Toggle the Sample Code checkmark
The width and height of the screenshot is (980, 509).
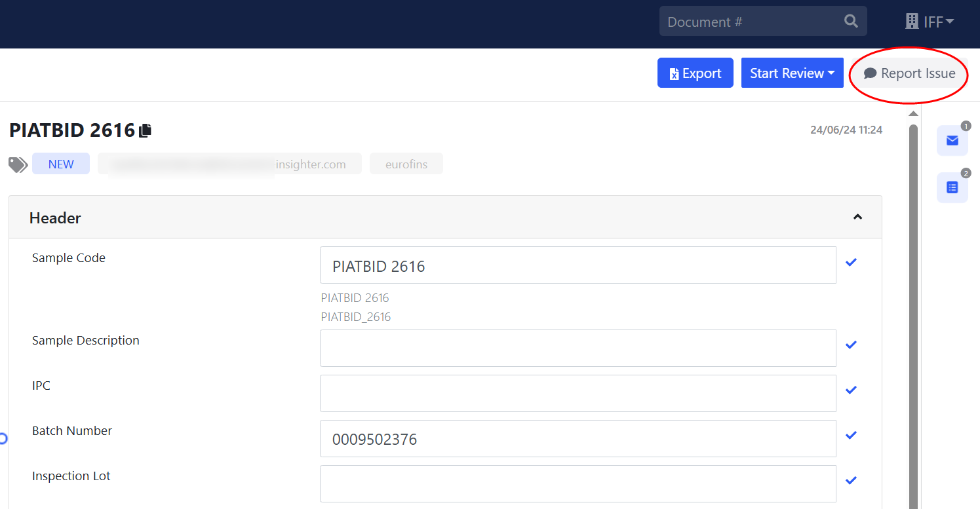[x=851, y=263]
